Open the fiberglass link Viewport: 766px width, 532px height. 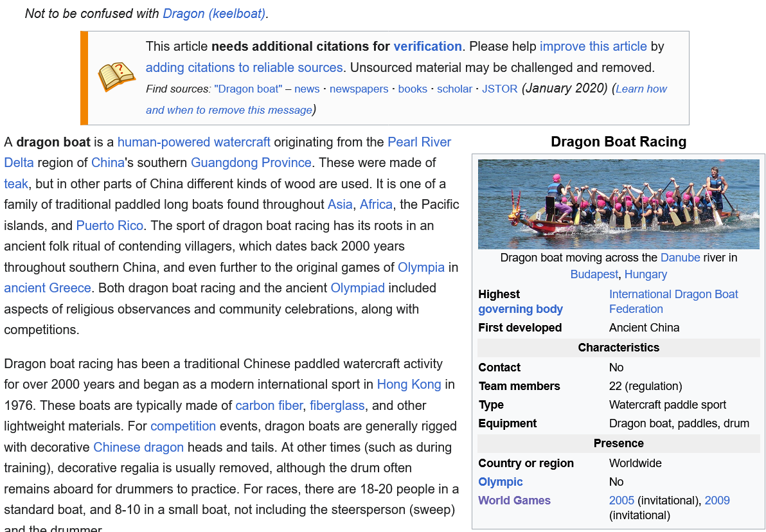coord(337,405)
